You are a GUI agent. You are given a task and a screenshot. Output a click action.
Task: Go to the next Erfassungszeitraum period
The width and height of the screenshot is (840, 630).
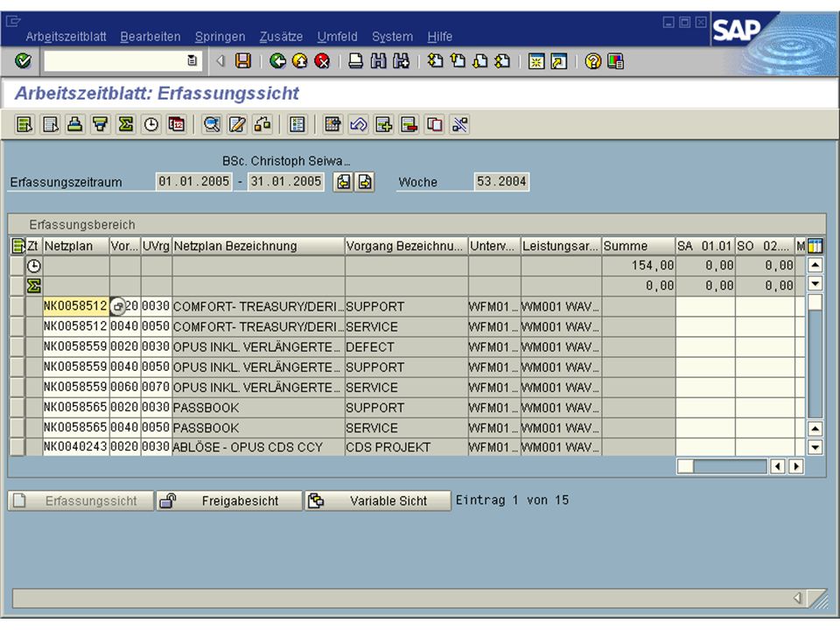365,182
